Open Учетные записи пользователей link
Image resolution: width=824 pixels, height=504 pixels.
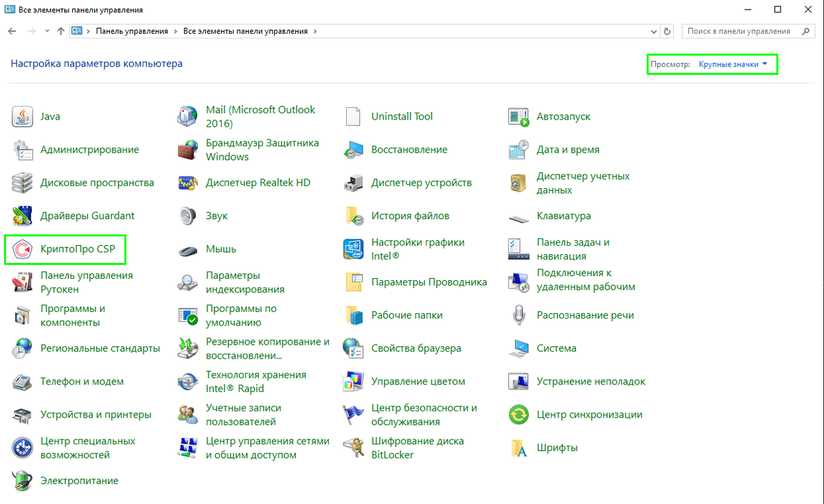point(244,415)
